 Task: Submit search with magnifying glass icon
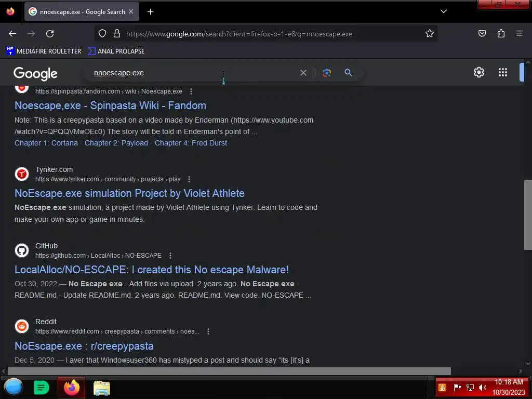coord(348,72)
